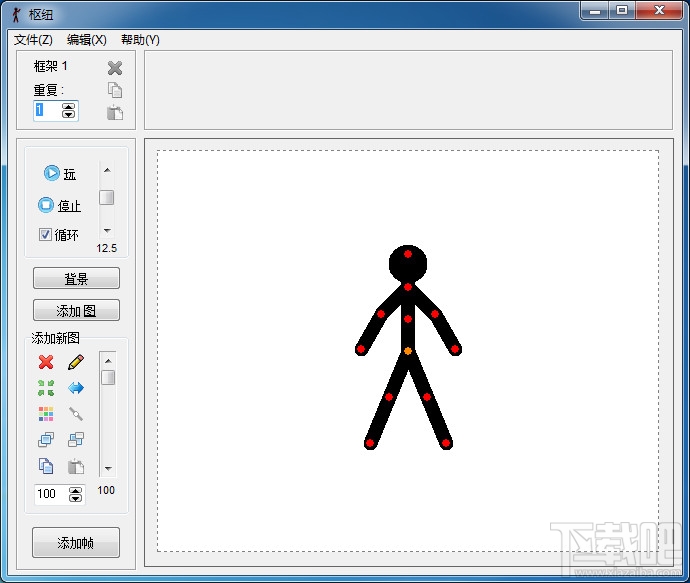Click the paste figure icon in 添加新图
The width and height of the screenshot is (690, 583).
[76, 466]
